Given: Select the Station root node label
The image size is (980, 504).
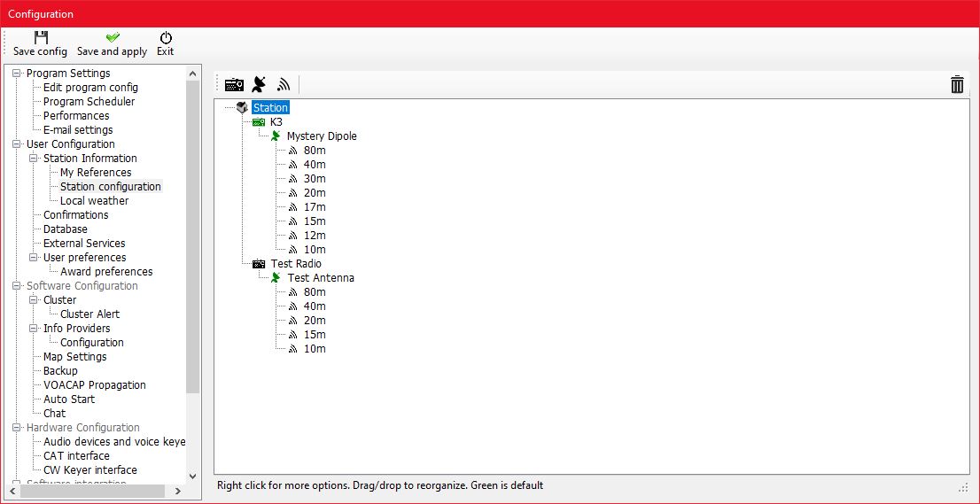Looking at the screenshot, I should [270, 107].
